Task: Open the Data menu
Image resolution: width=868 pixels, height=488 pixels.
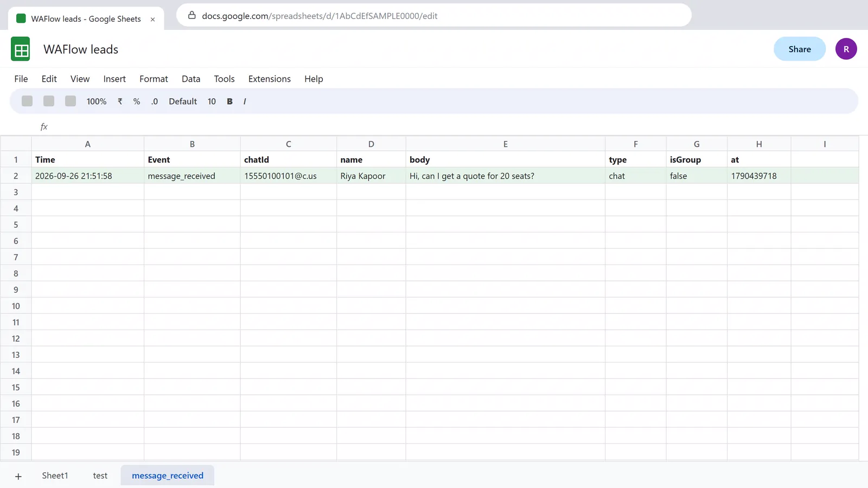Action: pos(191,79)
